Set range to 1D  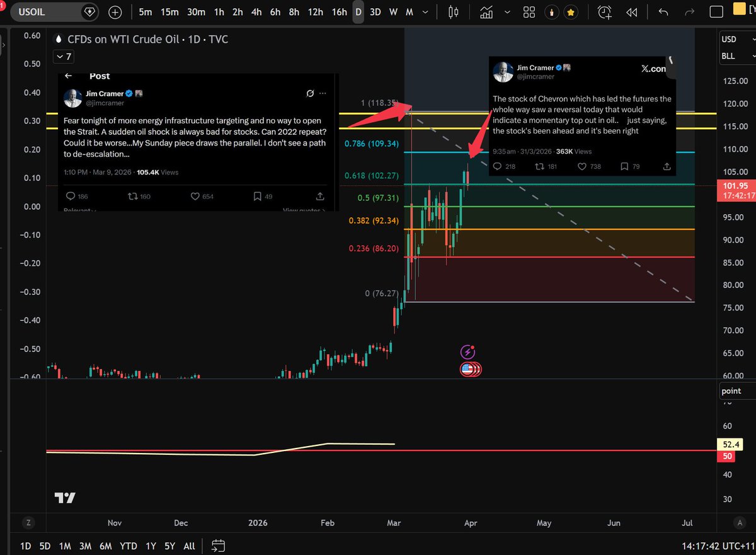coord(26,546)
